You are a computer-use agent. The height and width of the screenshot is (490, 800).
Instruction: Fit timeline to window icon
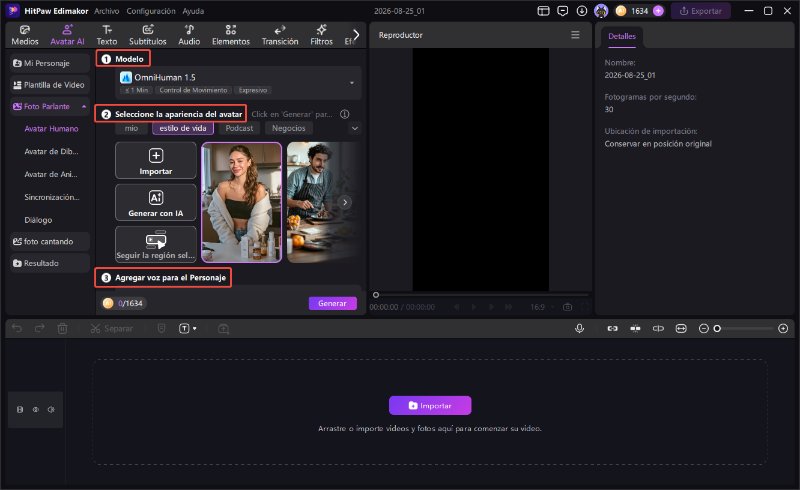tap(681, 328)
